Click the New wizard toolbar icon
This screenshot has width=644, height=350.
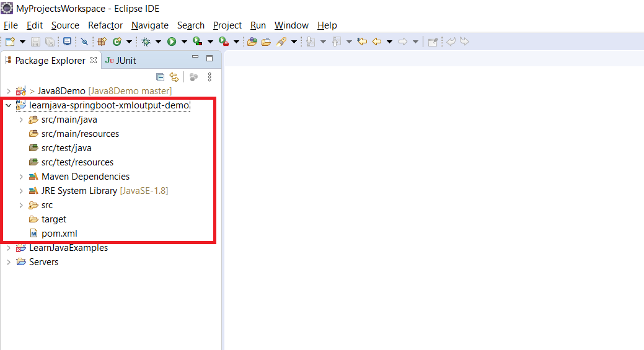coord(10,42)
